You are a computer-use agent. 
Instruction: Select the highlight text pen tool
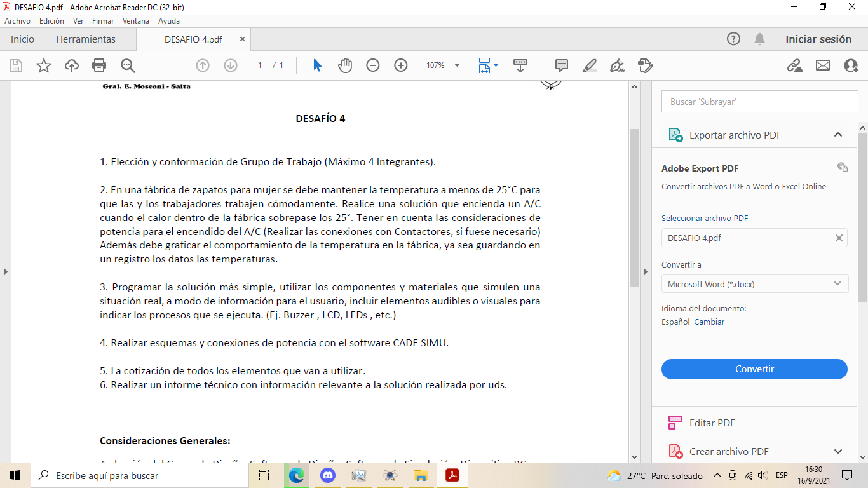590,65
